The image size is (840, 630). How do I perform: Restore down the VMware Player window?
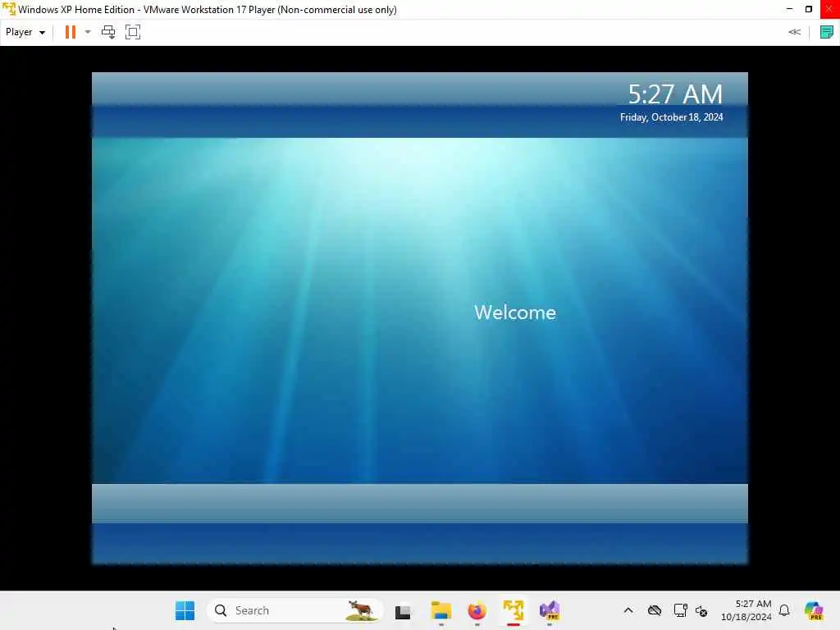pyautogui.click(x=809, y=9)
